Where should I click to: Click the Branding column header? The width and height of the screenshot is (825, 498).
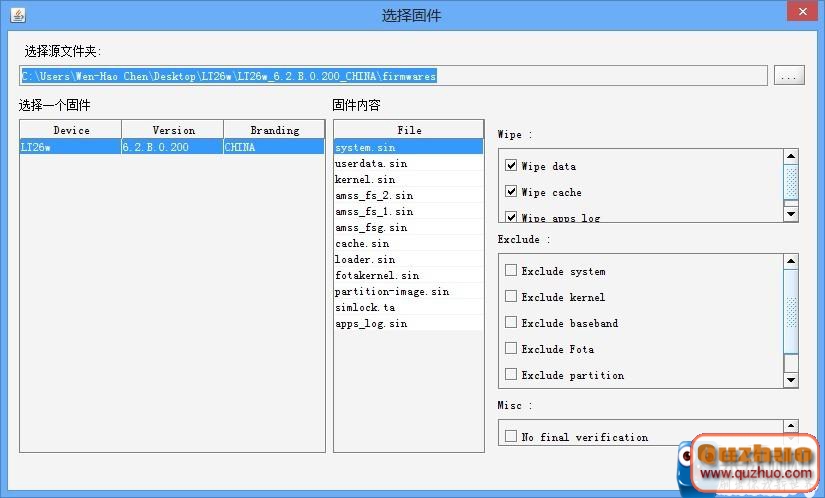point(274,130)
